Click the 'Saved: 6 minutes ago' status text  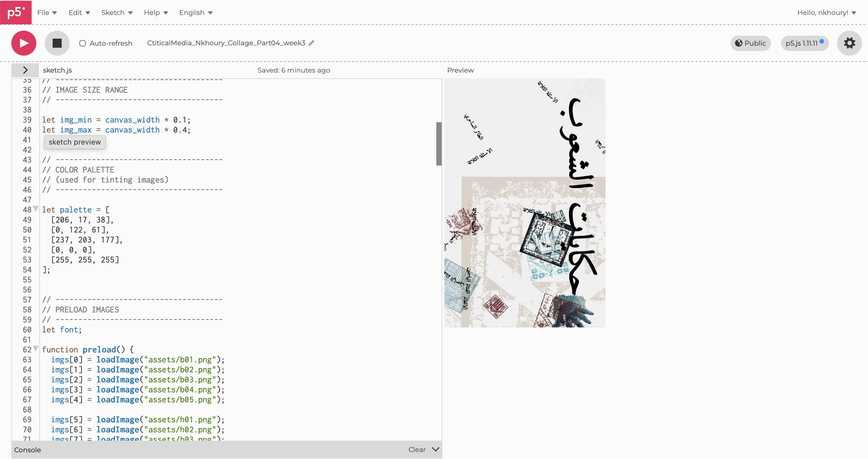(294, 70)
